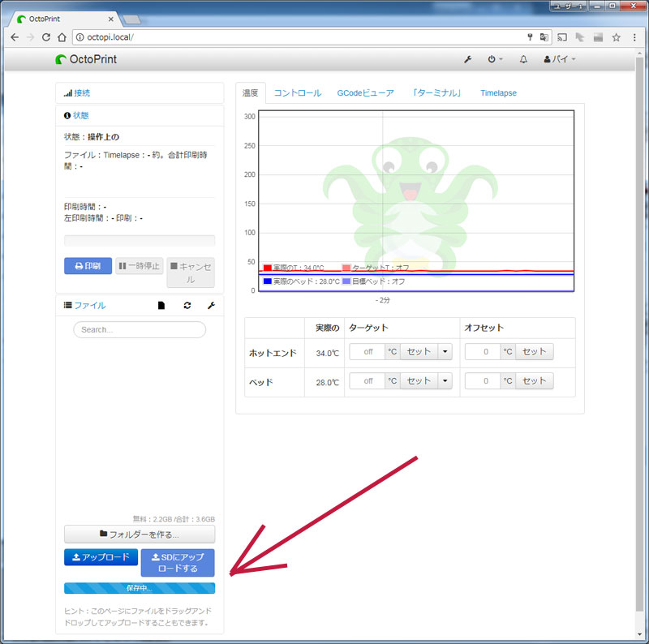Click the translate page icon
The image size is (649, 644).
point(544,37)
